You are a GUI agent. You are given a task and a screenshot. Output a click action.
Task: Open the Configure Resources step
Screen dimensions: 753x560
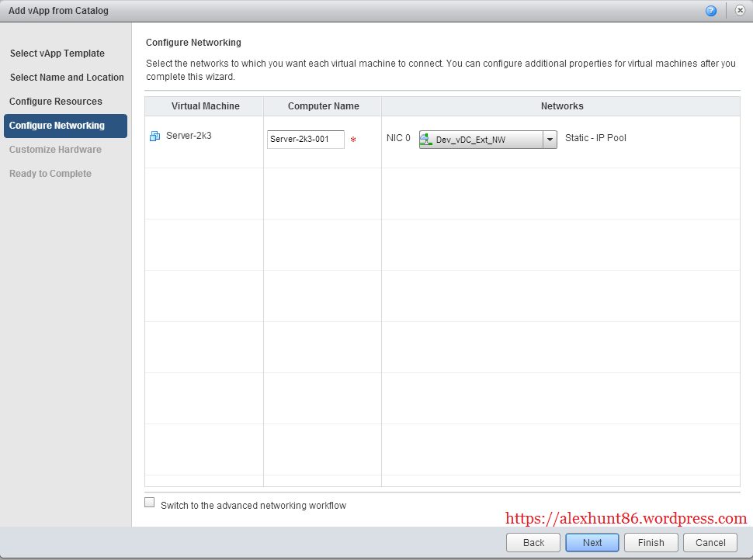pos(56,102)
